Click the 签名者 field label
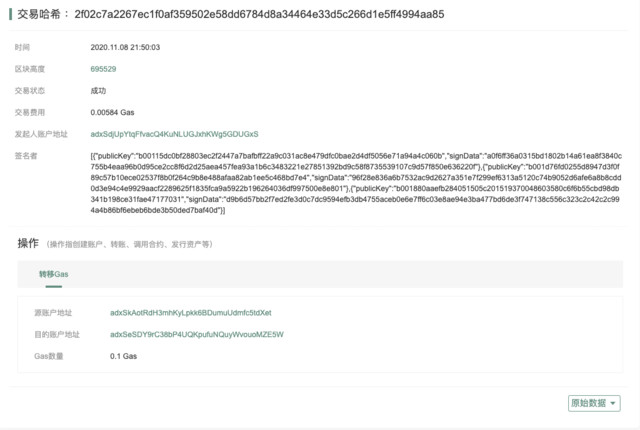The width and height of the screenshot is (640, 430). tap(26, 155)
